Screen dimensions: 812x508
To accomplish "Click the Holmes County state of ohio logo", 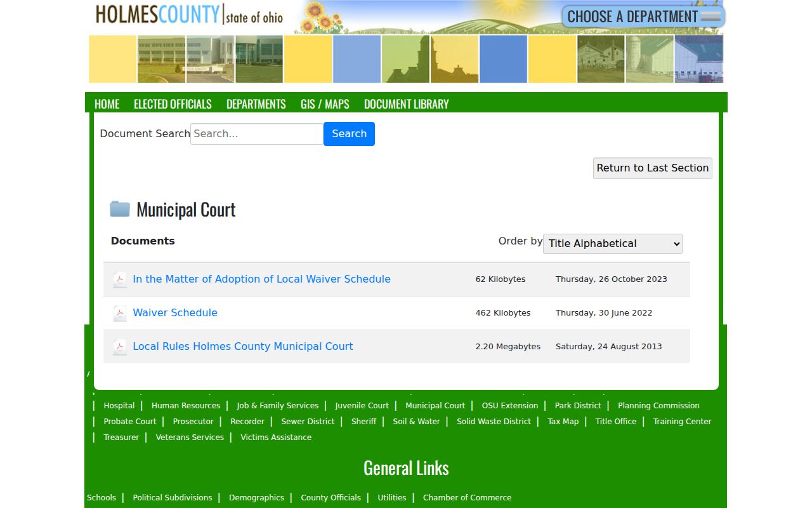I will [189, 15].
